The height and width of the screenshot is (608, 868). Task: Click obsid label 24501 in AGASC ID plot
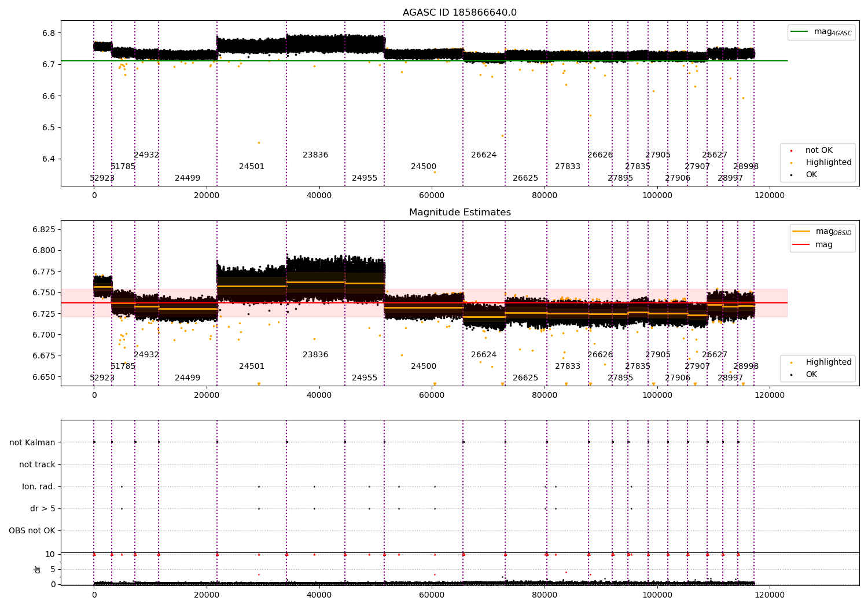coord(252,167)
